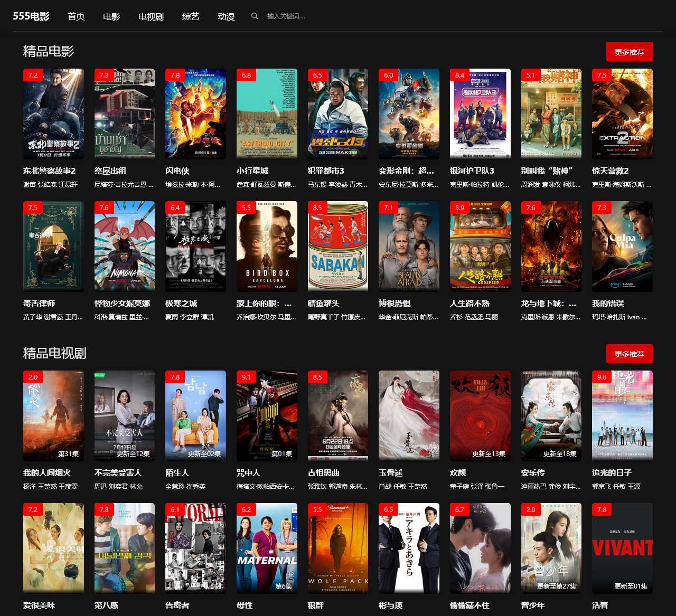Click cast text 谢苗 张皓森 江易轩

[x=50, y=185]
